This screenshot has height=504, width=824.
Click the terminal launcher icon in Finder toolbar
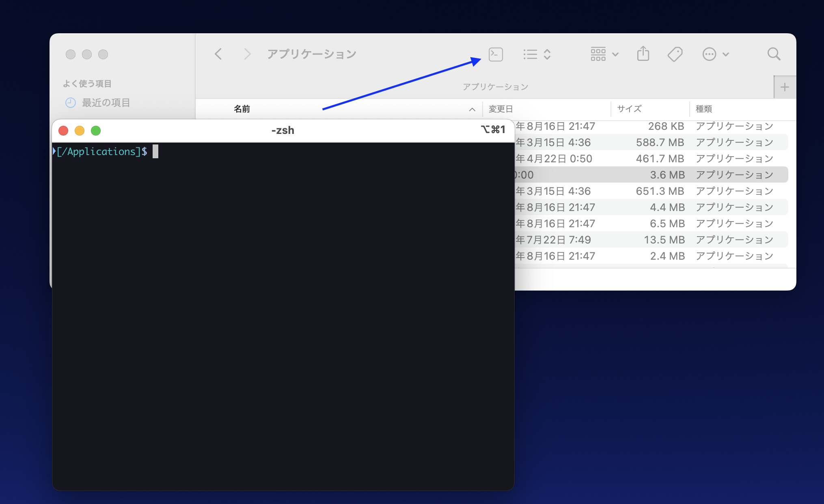coord(496,54)
